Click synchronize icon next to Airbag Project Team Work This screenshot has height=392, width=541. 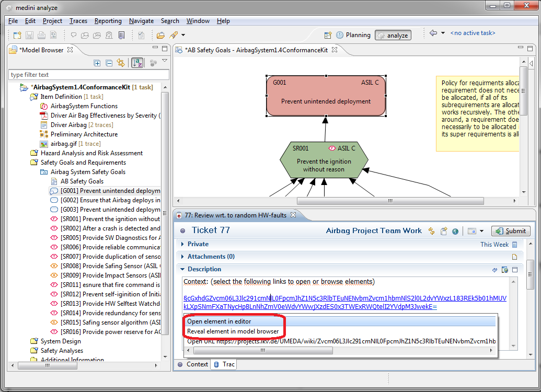(x=432, y=231)
